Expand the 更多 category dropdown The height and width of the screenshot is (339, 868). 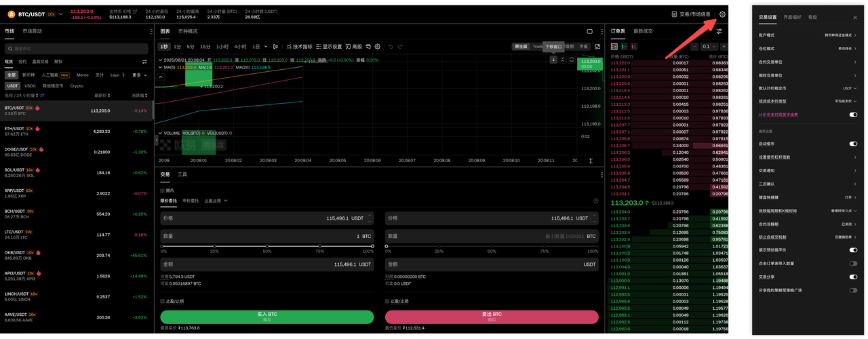click(139, 75)
